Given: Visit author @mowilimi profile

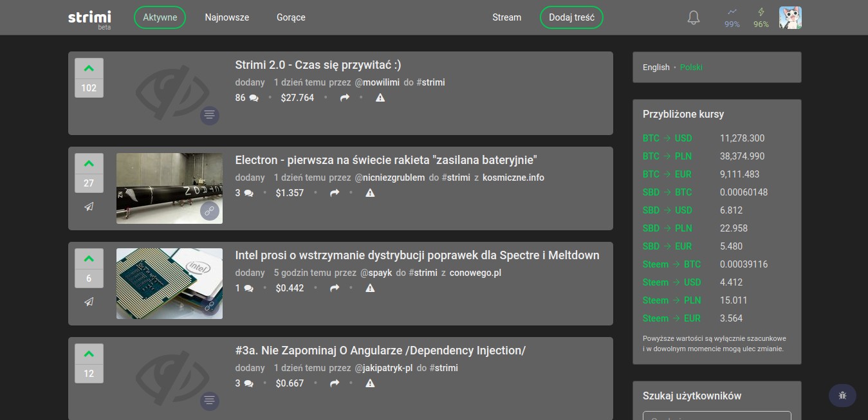Looking at the screenshot, I should point(376,82).
